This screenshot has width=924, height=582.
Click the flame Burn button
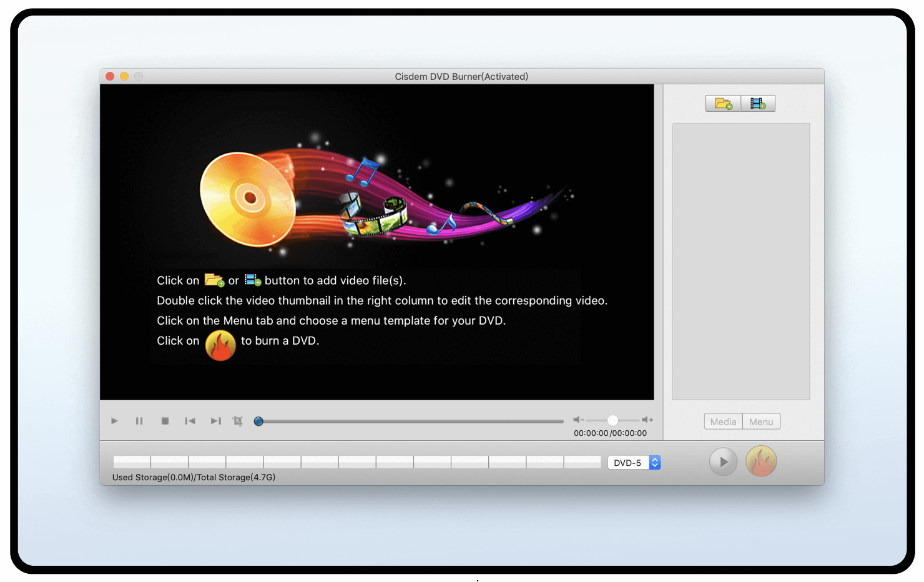coord(761,462)
